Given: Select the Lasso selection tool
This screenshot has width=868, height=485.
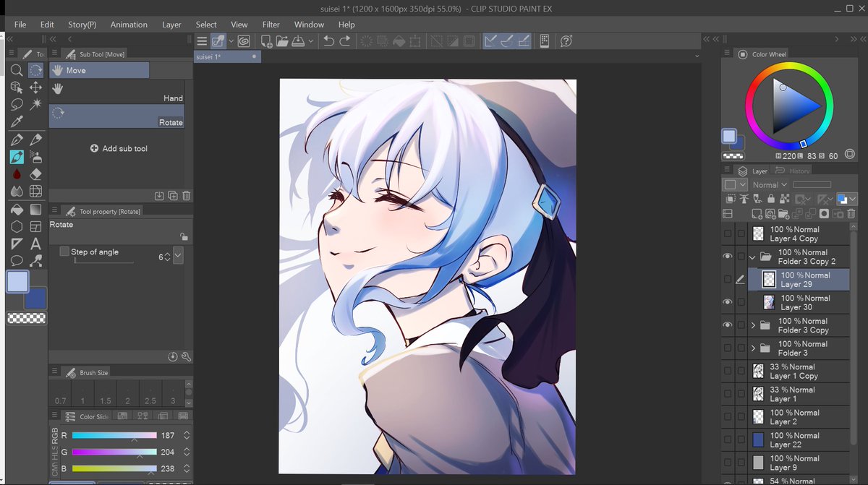Looking at the screenshot, I should click(x=17, y=105).
